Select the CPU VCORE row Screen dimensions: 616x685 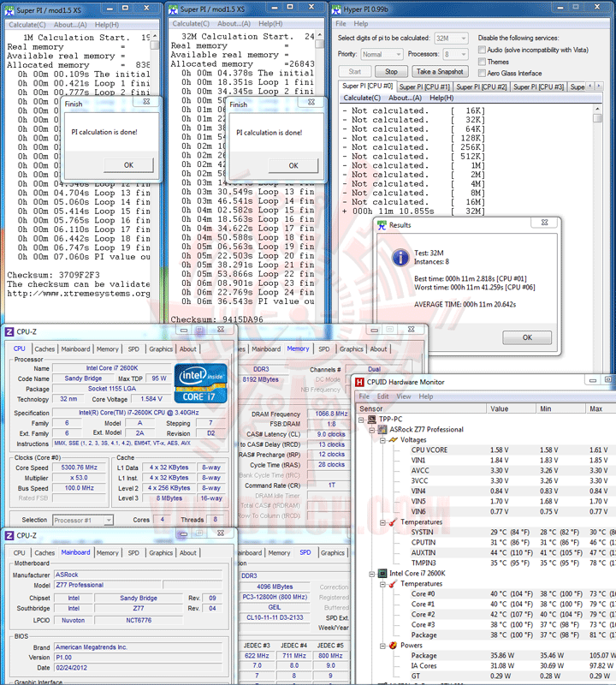pyautogui.click(x=507, y=450)
